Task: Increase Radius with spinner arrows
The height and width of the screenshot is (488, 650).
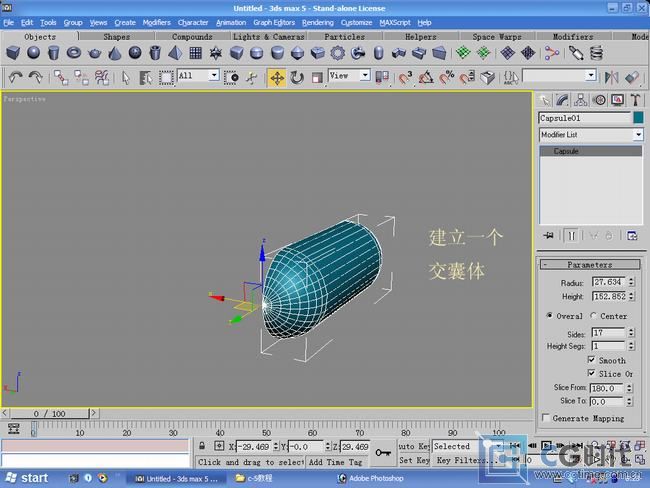Action: pyautogui.click(x=631, y=279)
